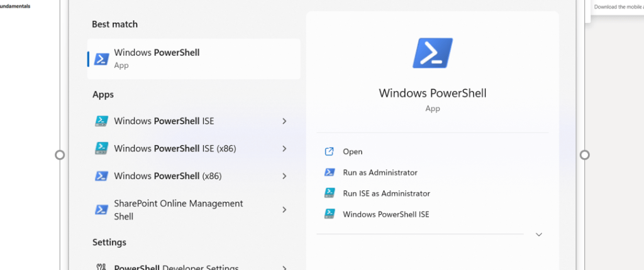Click the SharePoint Online Management Shell icon
Screen dimensions: 644x270
(101, 210)
